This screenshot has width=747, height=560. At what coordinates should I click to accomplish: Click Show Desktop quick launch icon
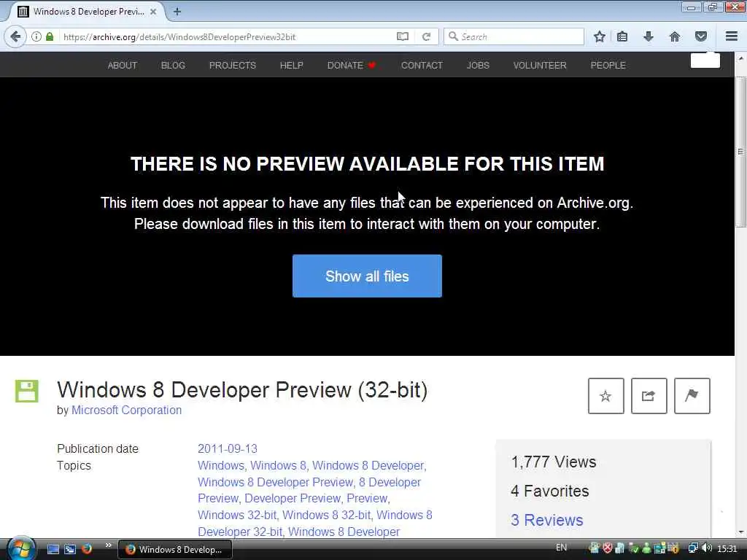click(x=53, y=549)
